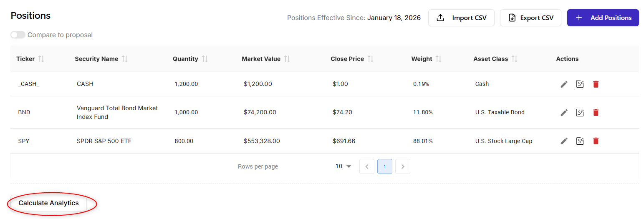Click the Export CSV button

click(x=530, y=18)
